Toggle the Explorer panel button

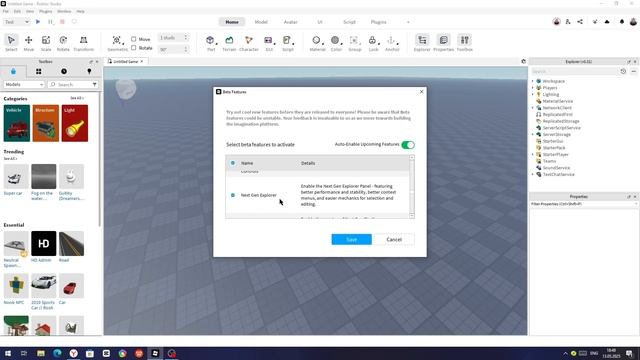pyautogui.click(x=422, y=43)
